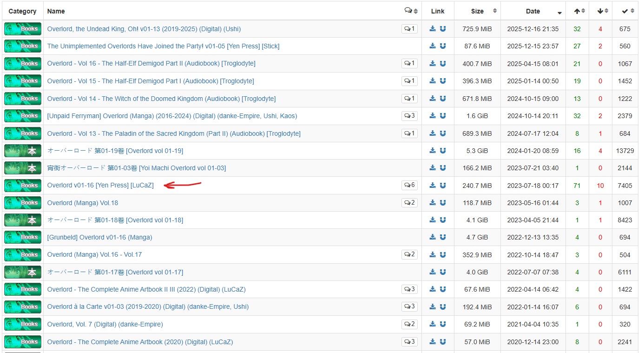The width and height of the screenshot is (644, 353).
Task: Sort by leechers using the down-arrow column header
Action: pyautogui.click(x=600, y=11)
